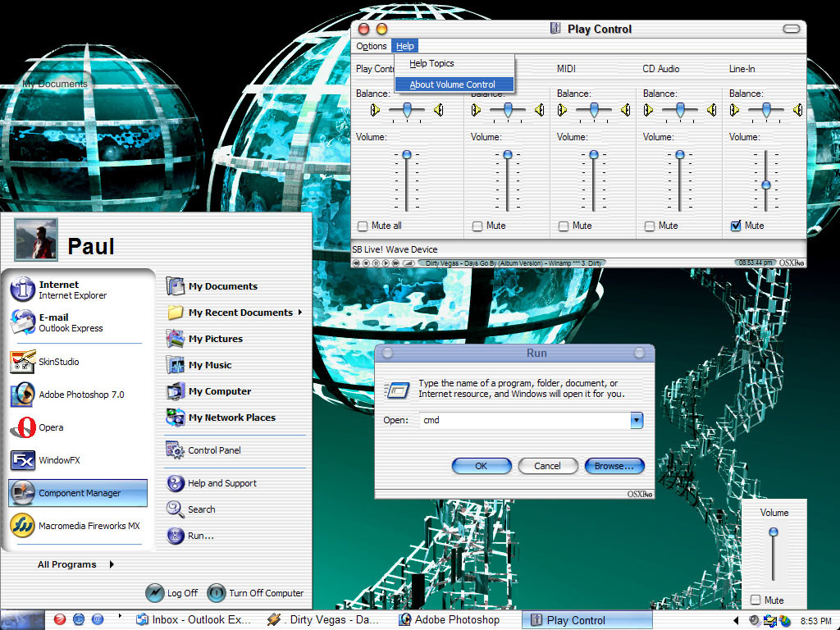Click the Line-In volume slider thumb

[766, 185]
